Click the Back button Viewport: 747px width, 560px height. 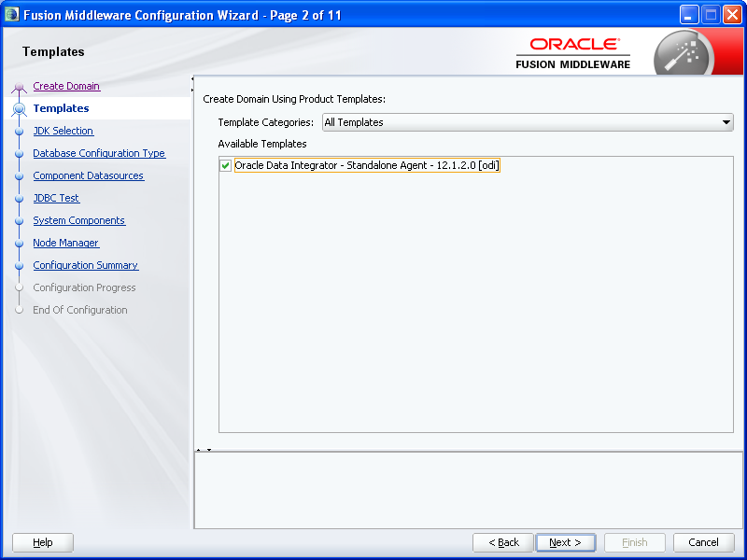(x=502, y=542)
